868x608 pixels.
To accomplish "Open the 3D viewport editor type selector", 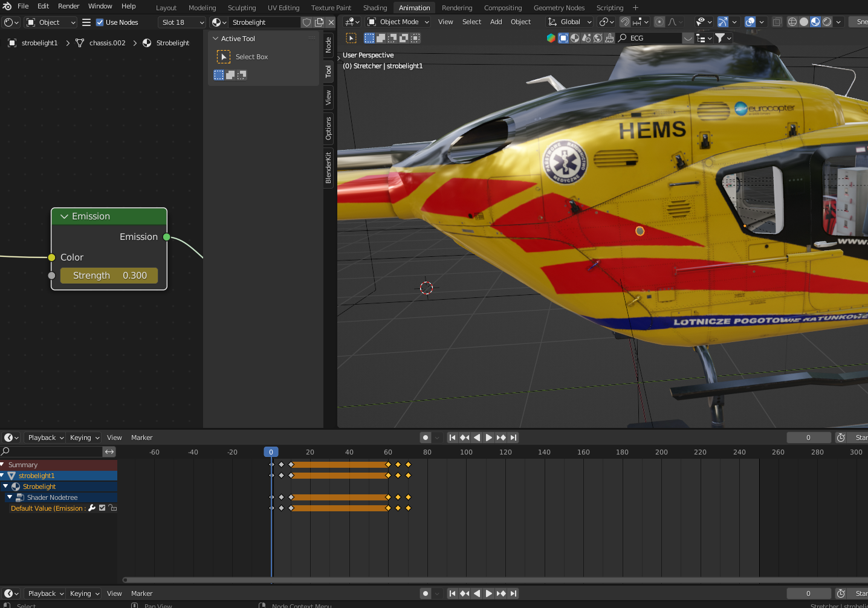I will pos(352,22).
